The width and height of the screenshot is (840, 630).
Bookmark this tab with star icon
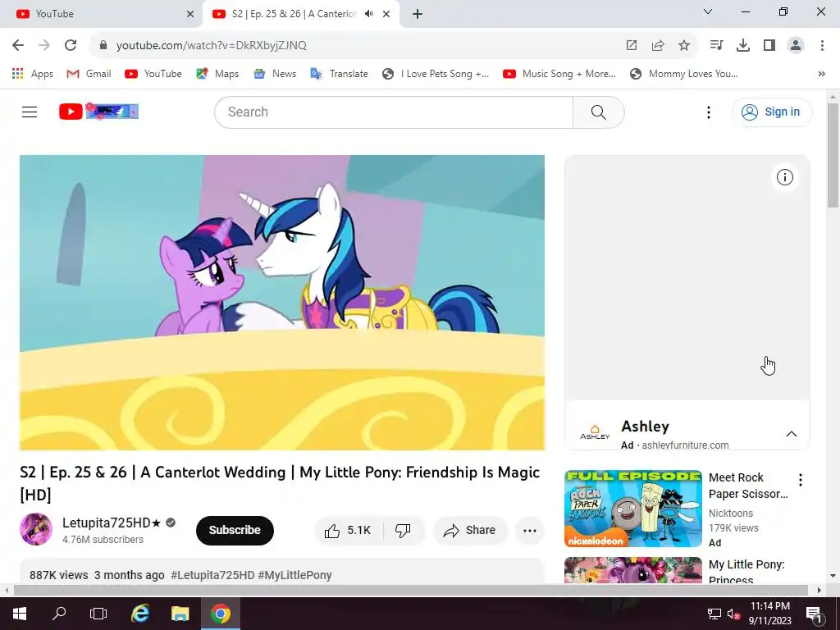[x=684, y=45]
